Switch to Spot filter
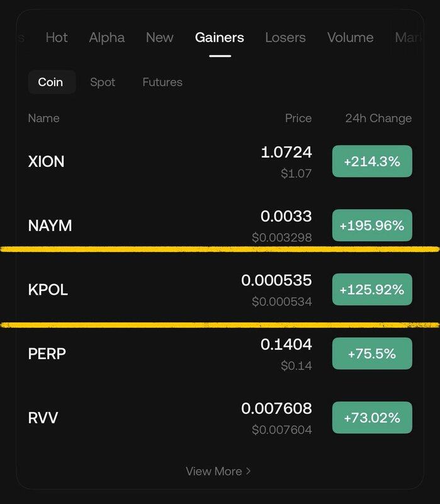Image resolution: width=440 pixels, height=504 pixels. click(x=103, y=83)
